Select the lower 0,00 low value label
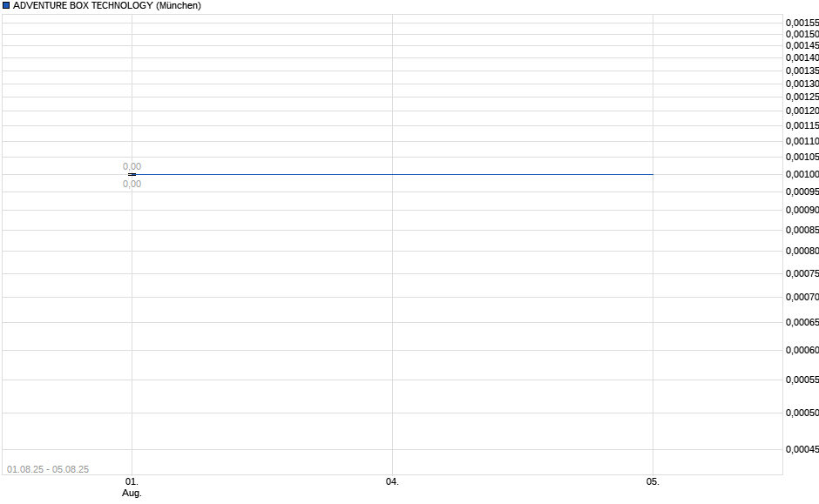 [x=132, y=184]
